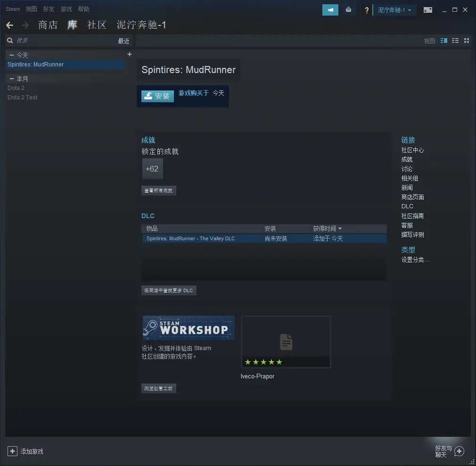Open the 游戏 menu
Viewport: 476px width, 466px height.
pos(66,9)
